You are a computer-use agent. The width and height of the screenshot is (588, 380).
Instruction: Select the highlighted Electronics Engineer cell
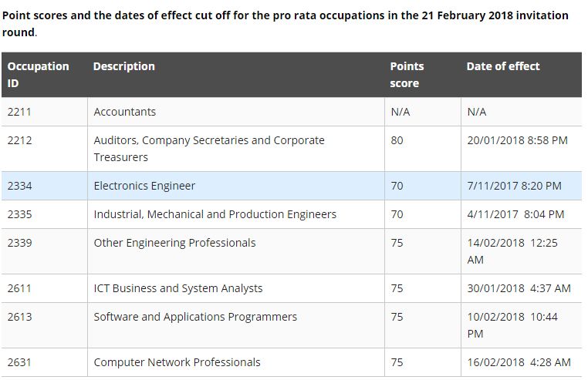[145, 186]
